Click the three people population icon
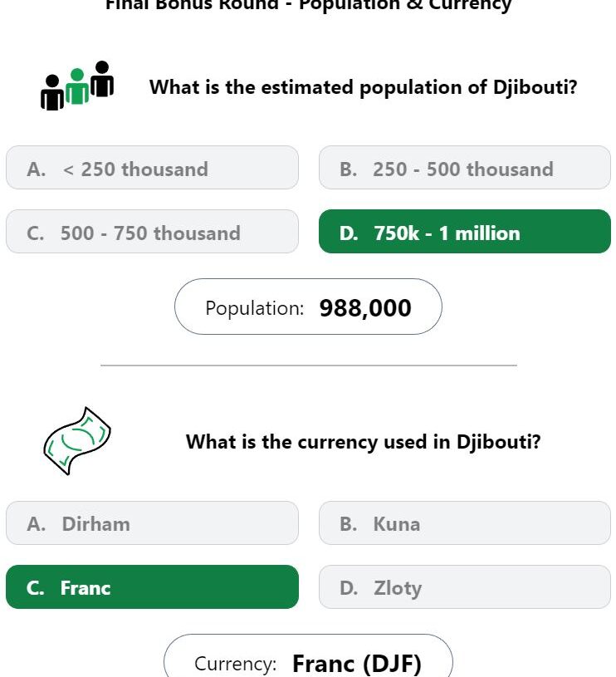Screen dimensions: 616x677 point(77,86)
